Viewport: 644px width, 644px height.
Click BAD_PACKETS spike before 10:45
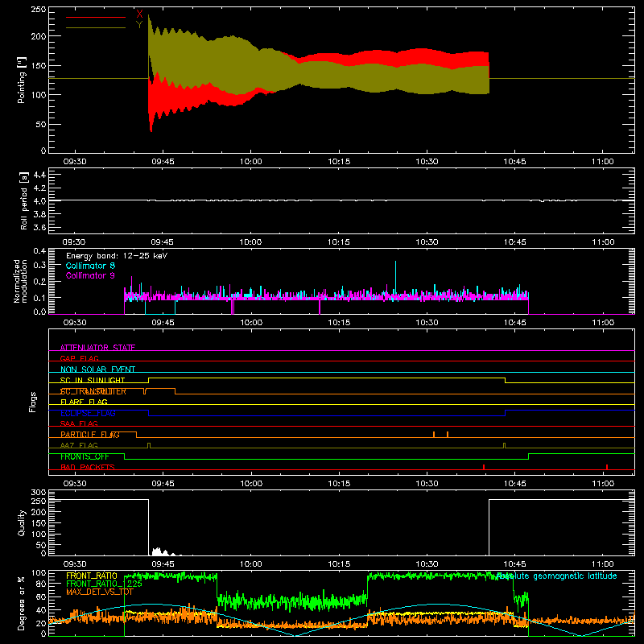click(484, 467)
